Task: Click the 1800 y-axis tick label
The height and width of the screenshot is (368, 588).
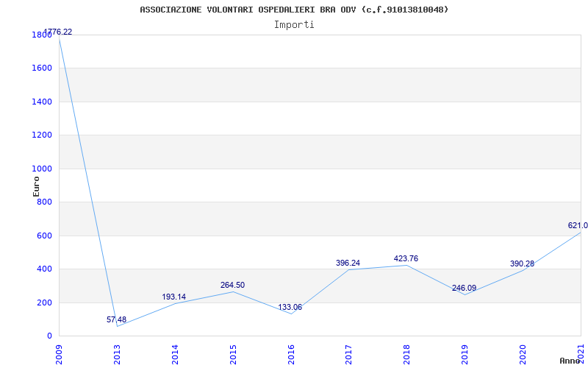Action: pos(42,35)
